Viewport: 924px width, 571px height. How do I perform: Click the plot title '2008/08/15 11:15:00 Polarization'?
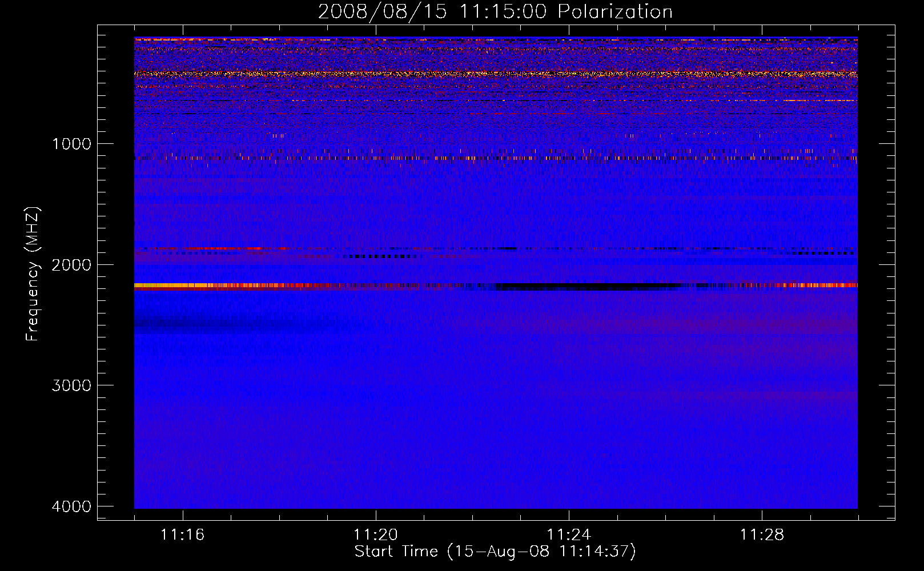pos(495,11)
